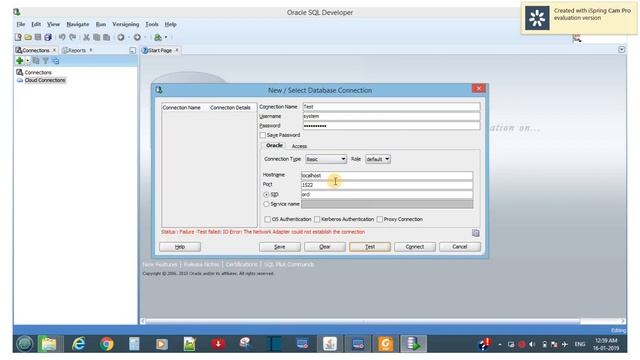The image size is (640, 360).
Task: Open the Tools menu
Action: coord(152,24)
